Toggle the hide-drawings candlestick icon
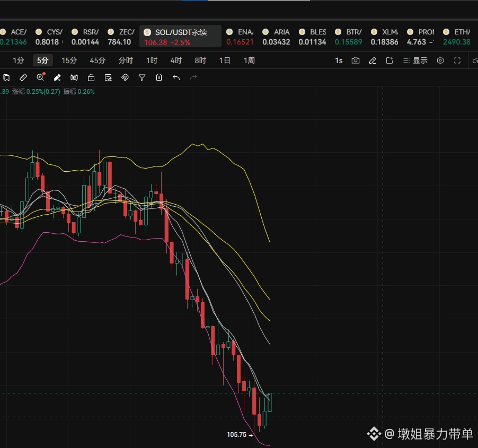 (74, 77)
